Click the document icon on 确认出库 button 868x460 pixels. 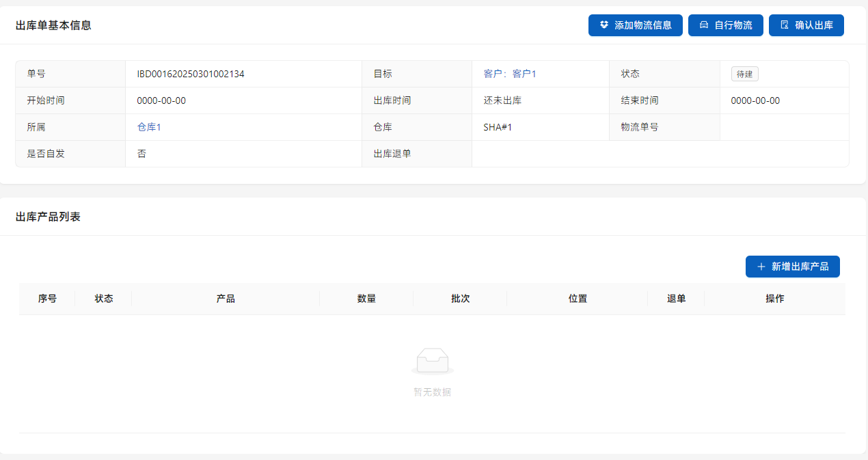pyautogui.click(x=785, y=25)
